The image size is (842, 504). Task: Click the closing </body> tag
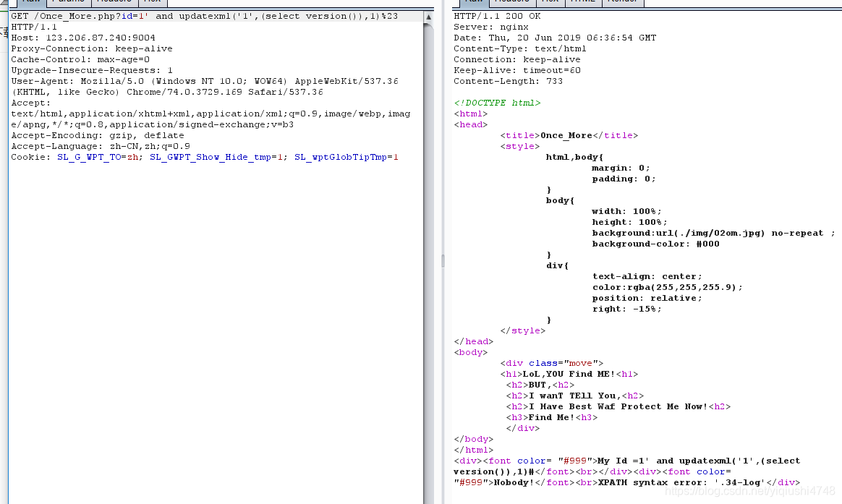tap(473, 439)
